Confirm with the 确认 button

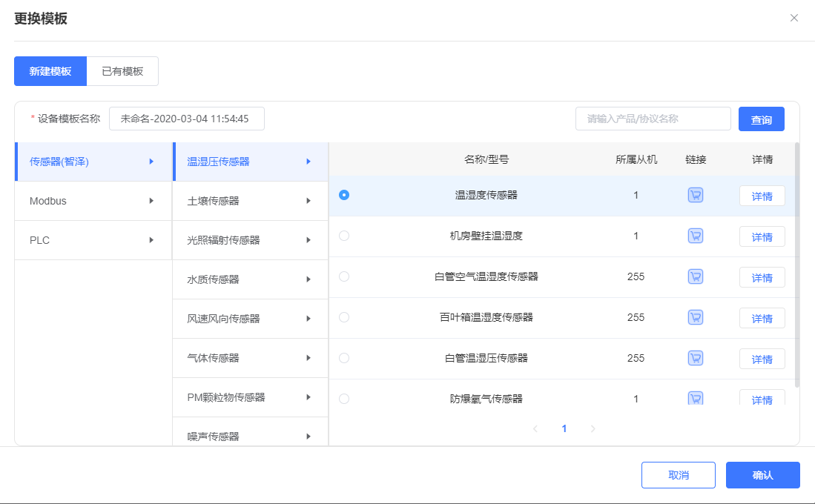pyautogui.click(x=762, y=475)
